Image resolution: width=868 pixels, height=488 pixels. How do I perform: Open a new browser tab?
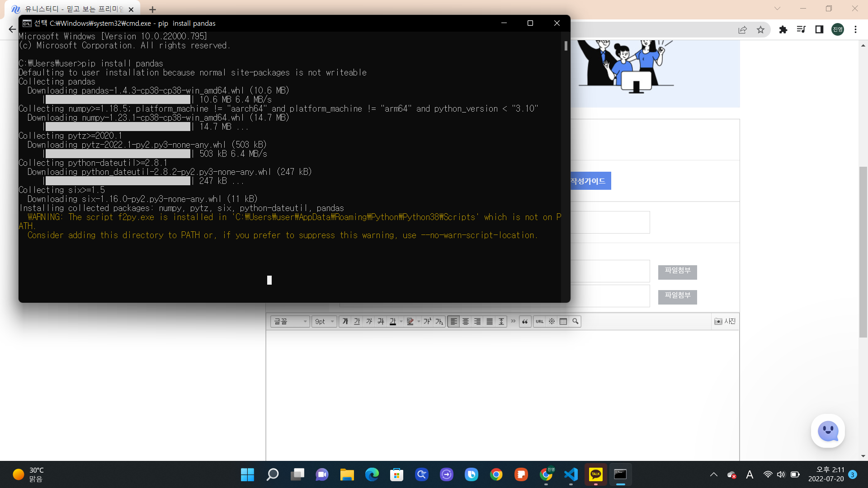point(152,9)
